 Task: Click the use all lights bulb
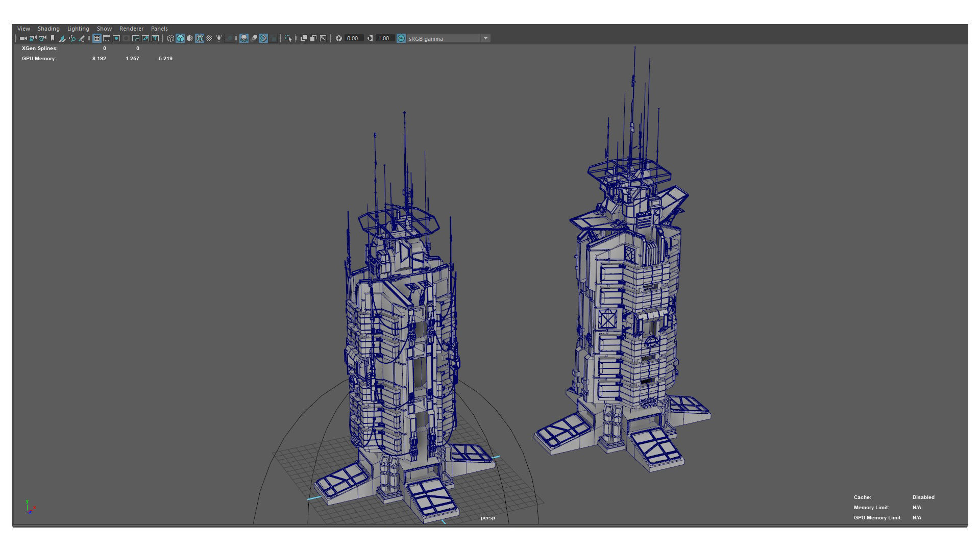(x=219, y=38)
